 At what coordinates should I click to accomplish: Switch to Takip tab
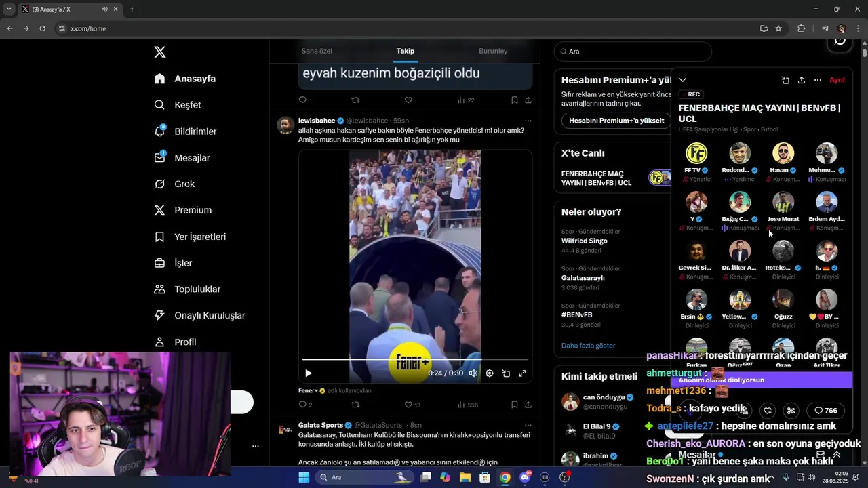(406, 51)
